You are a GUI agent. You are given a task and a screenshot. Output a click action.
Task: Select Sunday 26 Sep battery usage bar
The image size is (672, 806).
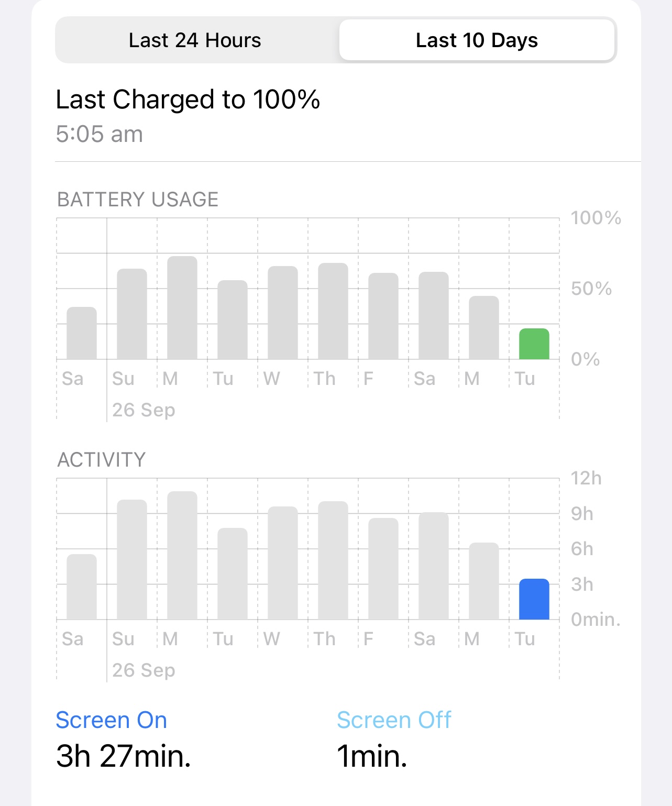point(132,314)
